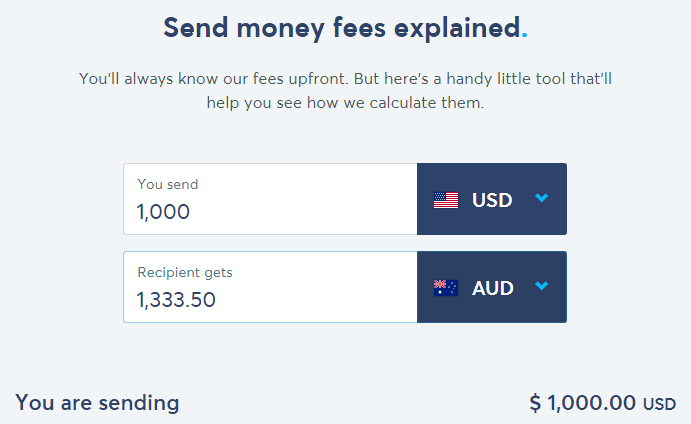Open the USD send currency selector
Screen dimensions: 691x424
click(x=492, y=199)
